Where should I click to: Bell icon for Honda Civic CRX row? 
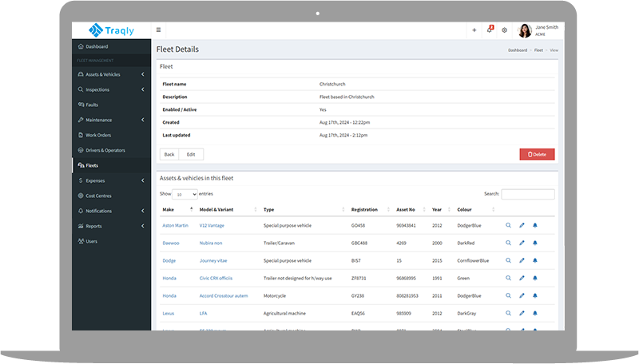coord(535,278)
